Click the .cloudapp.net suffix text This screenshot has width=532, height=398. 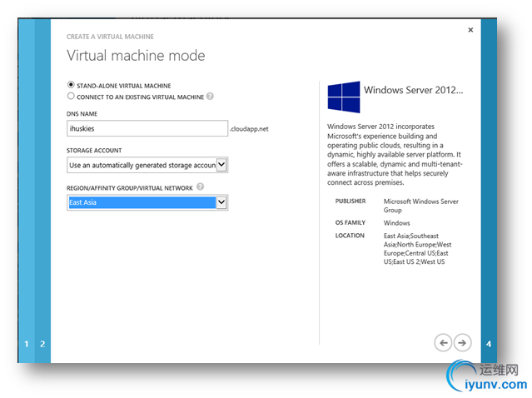coord(250,129)
